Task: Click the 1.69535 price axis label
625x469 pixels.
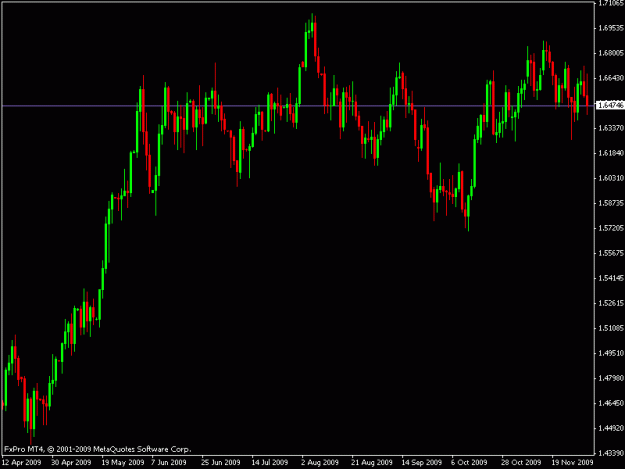Action: tap(611, 28)
